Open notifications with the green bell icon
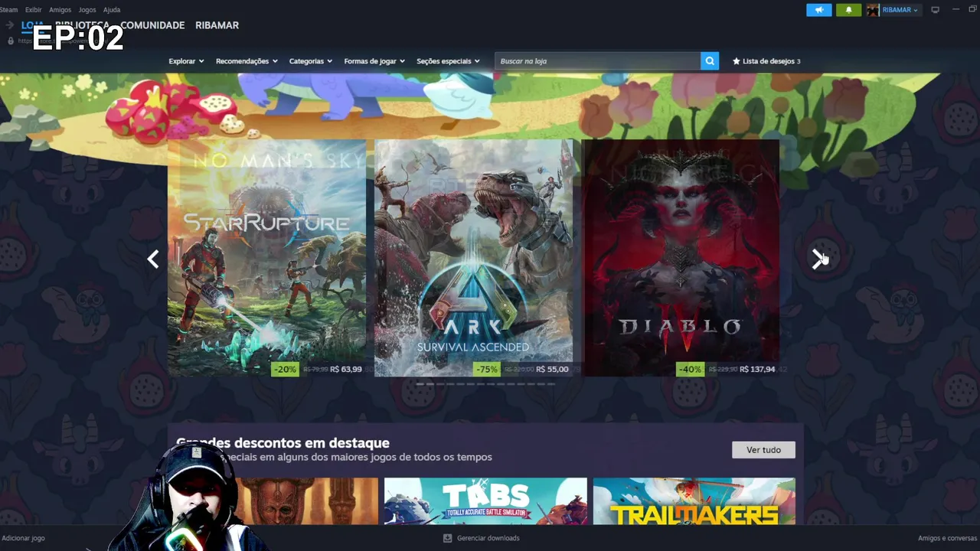 coord(848,10)
